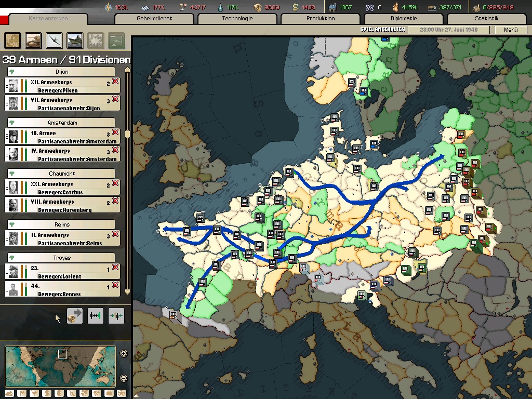The width and height of the screenshot is (532, 399).
Task: Toggle red target icon on II. Armeekorps
Action: click(x=115, y=234)
